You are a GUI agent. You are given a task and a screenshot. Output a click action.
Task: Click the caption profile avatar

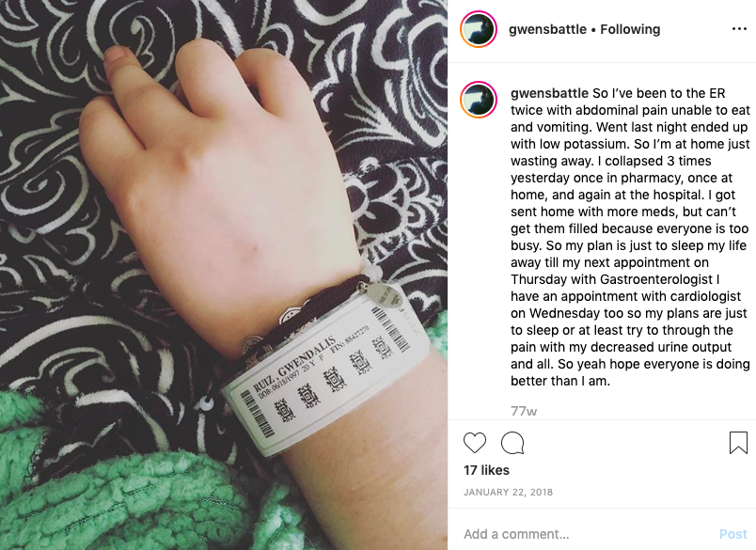coord(479,100)
